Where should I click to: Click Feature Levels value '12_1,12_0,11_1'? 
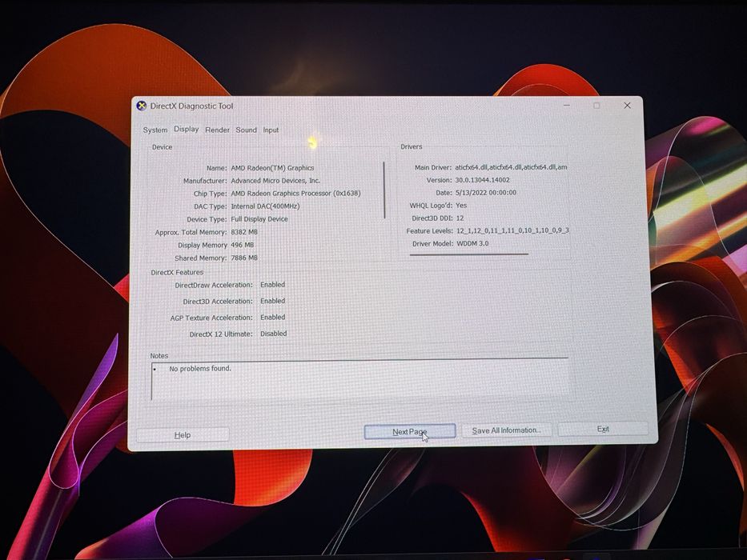tap(512, 230)
